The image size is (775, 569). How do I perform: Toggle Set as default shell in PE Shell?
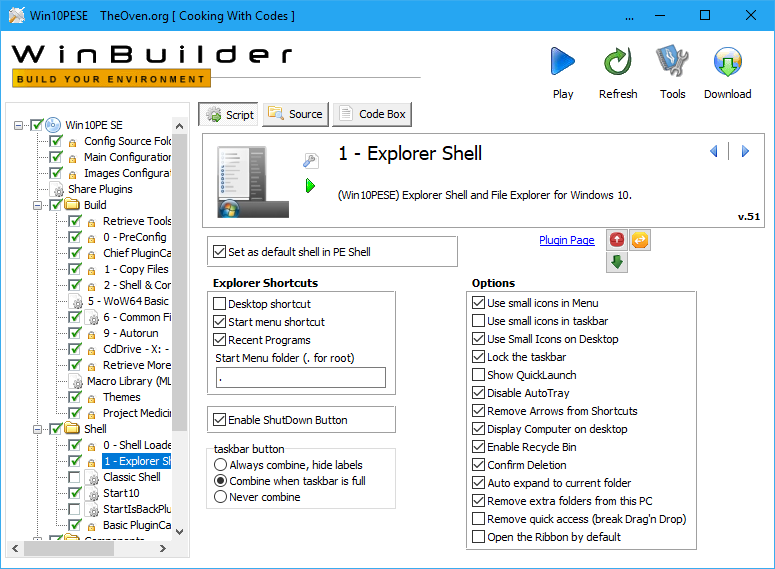[219, 252]
